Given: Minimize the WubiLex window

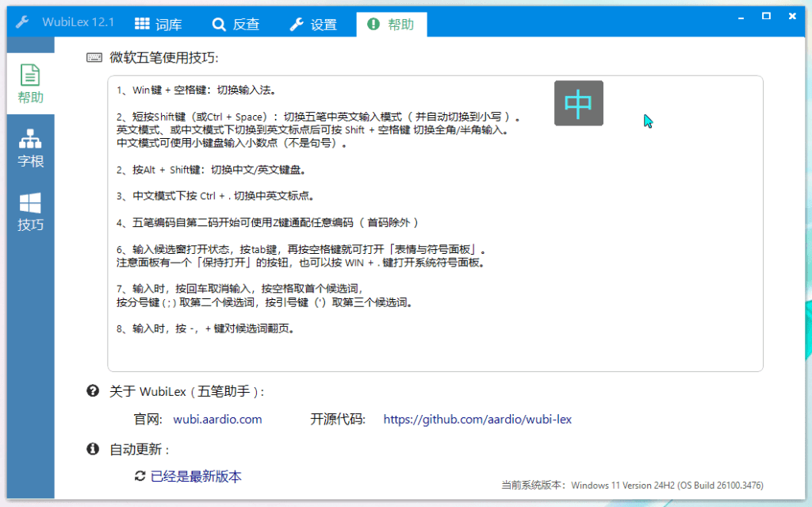Looking at the screenshot, I should 741,17.
